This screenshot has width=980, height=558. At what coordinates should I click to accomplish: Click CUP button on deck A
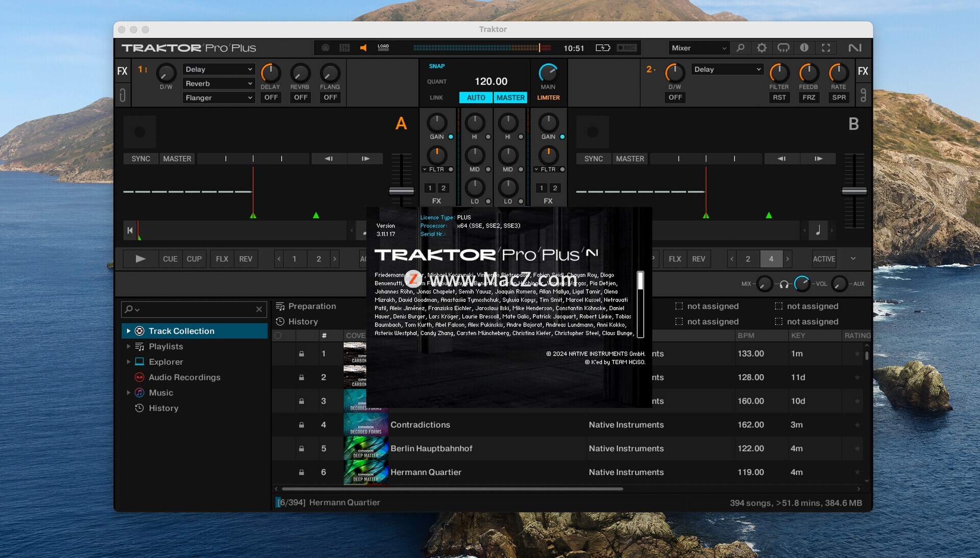(194, 259)
